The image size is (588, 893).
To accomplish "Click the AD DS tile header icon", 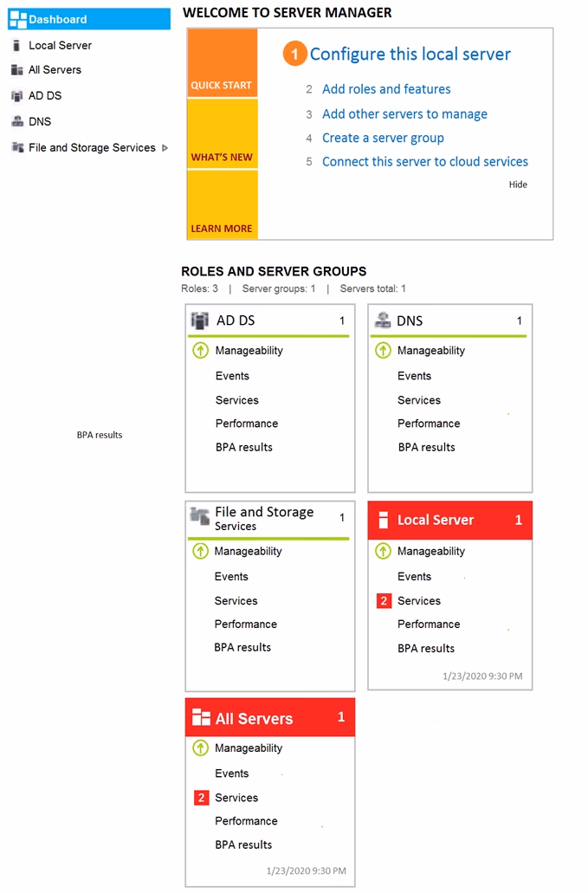I will [200, 320].
